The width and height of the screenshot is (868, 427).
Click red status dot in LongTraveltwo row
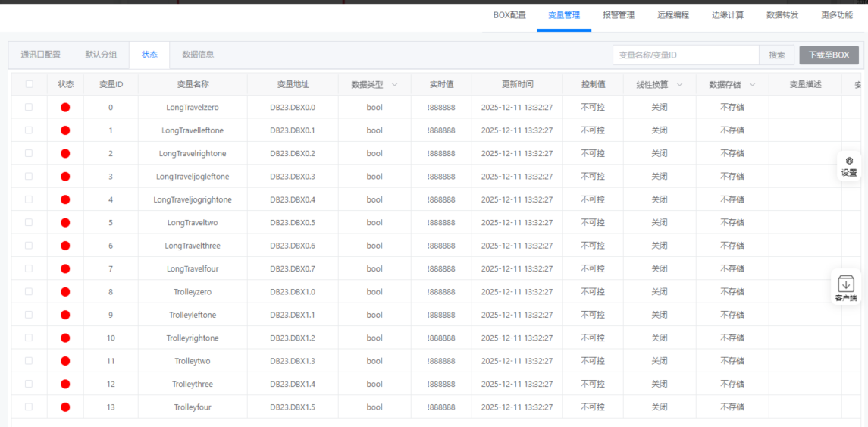tap(65, 223)
